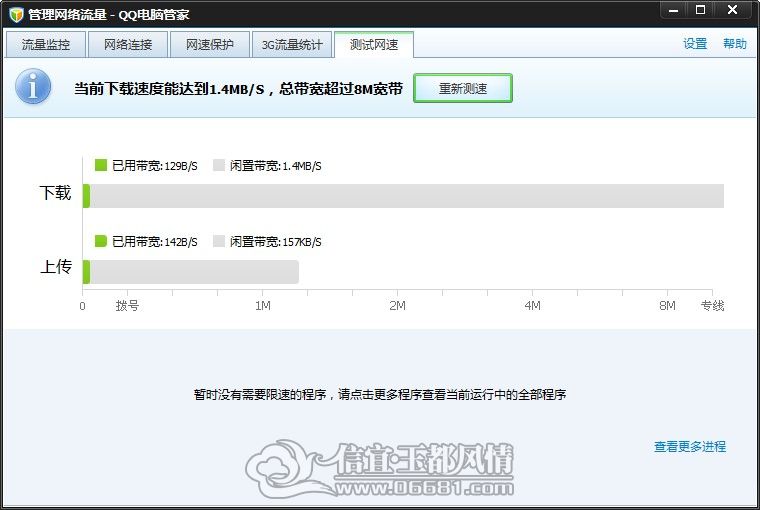Click the 上传 label
Screen dimensions: 760x510
click(x=56, y=267)
